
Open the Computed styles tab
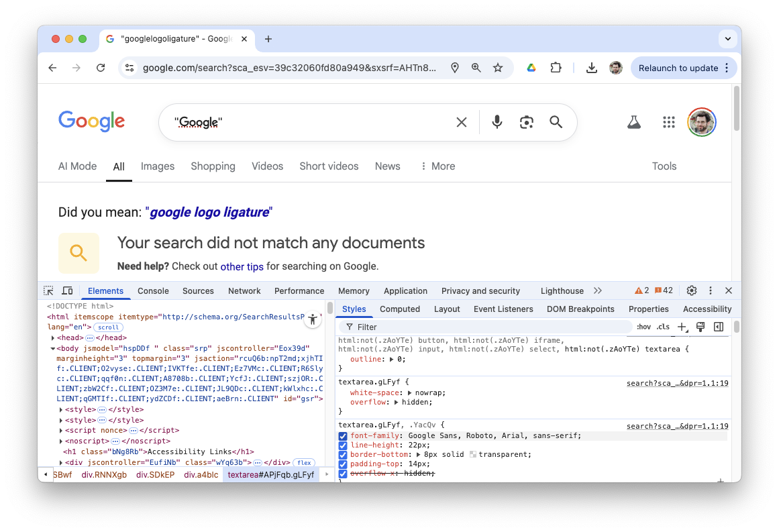click(x=399, y=309)
